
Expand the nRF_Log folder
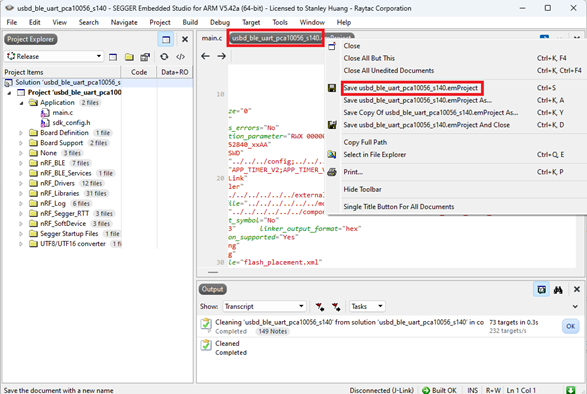pyautogui.click(x=21, y=204)
